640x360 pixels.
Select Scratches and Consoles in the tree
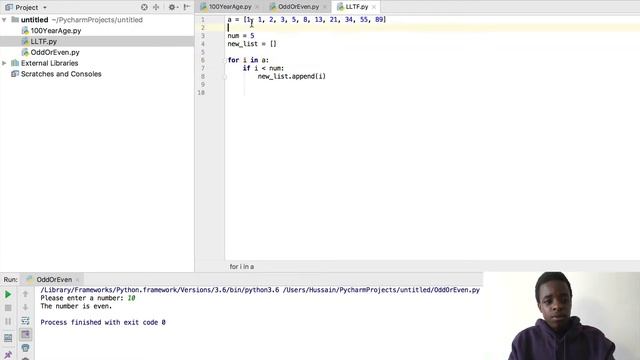[61, 74]
